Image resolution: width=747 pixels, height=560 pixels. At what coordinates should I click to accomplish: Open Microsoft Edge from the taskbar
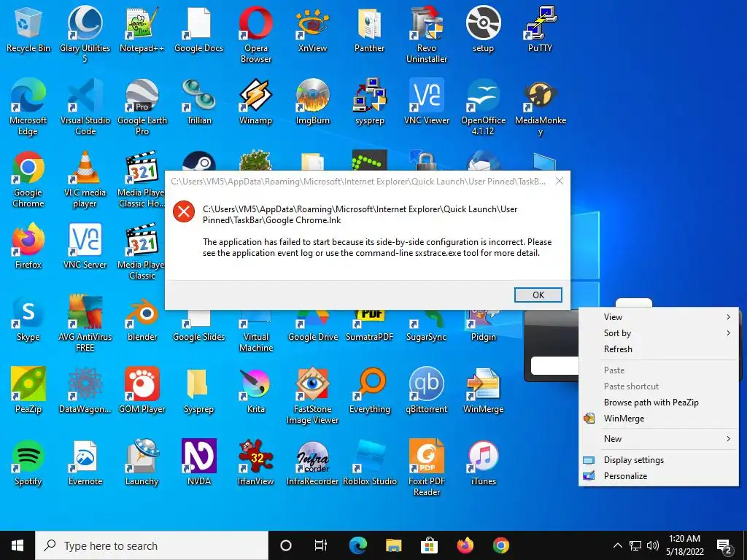point(358,545)
